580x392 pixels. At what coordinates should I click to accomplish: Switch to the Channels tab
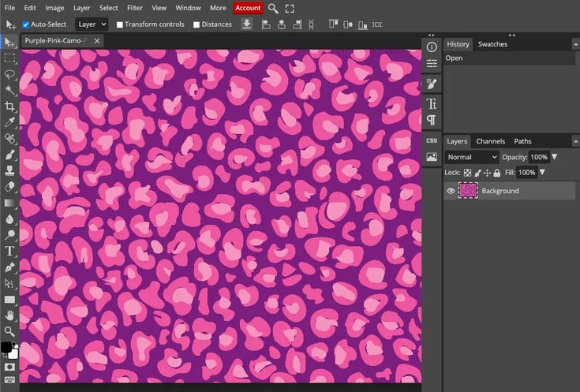tap(491, 141)
